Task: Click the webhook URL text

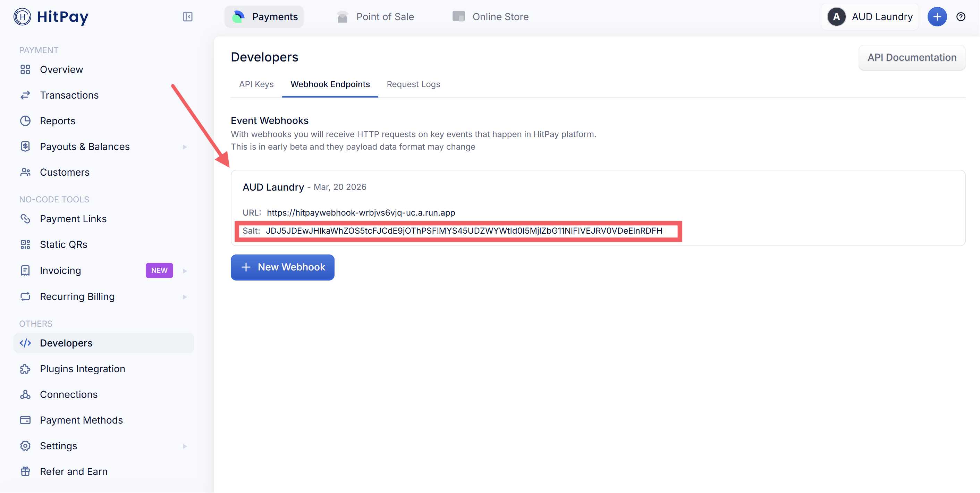Action: click(361, 212)
